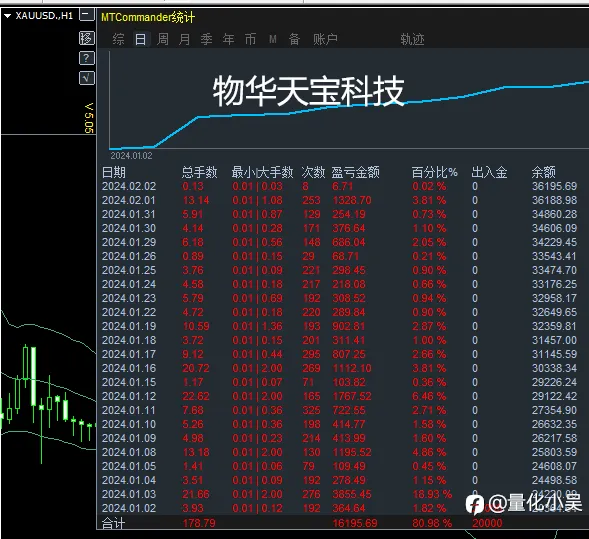Click balance value 36195.69
This screenshot has height=539, width=589.
point(554,186)
